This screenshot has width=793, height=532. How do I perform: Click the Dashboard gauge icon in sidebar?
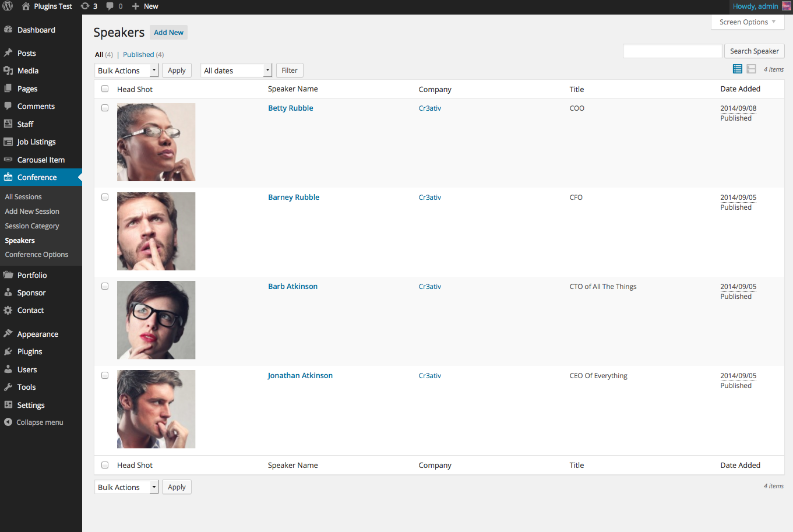tap(8, 30)
